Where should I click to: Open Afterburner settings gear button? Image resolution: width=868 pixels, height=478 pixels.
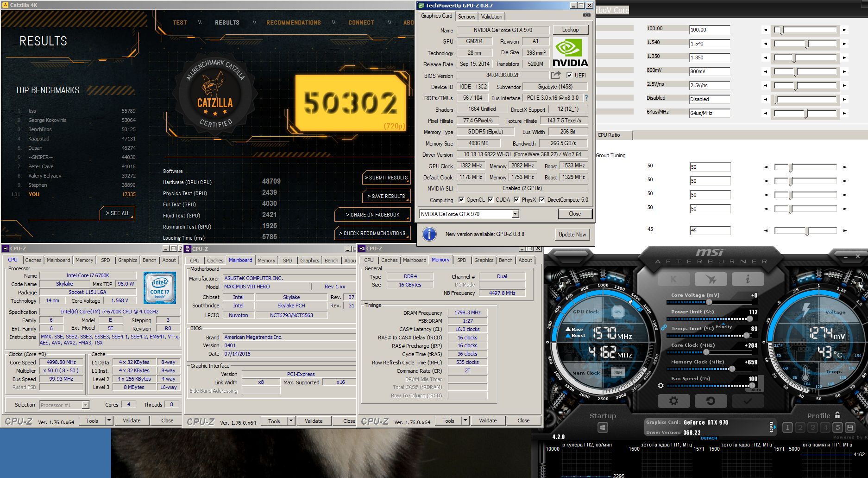[x=673, y=401]
